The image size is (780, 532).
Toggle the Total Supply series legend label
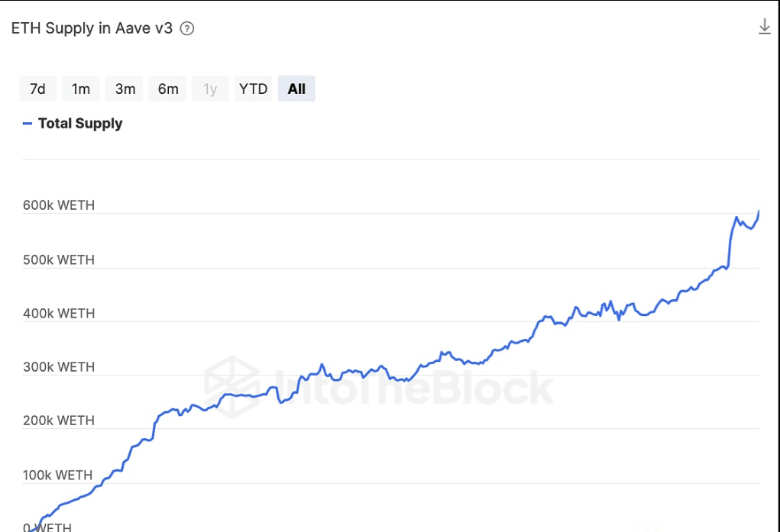point(80,124)
